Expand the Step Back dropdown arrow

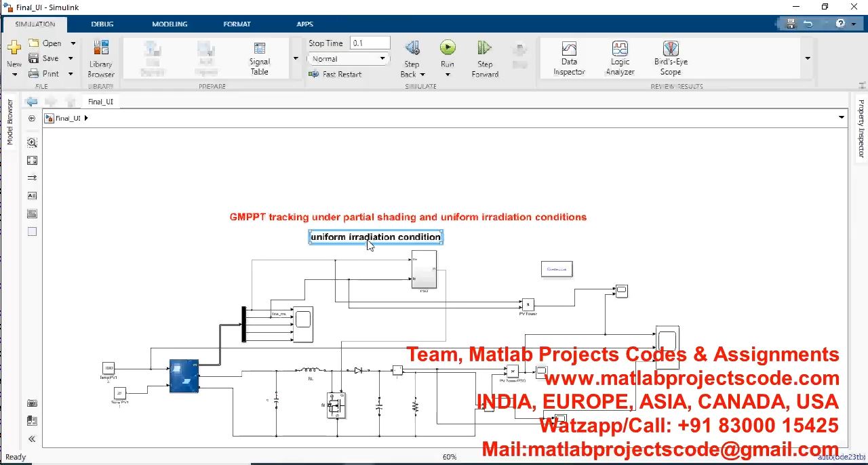click(422, 75)
